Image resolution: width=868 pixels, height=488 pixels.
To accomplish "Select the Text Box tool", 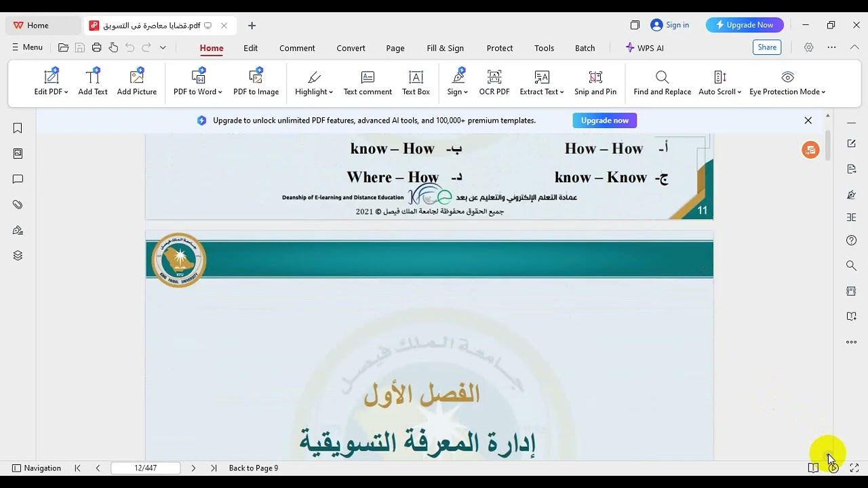I will click(416, 83).
